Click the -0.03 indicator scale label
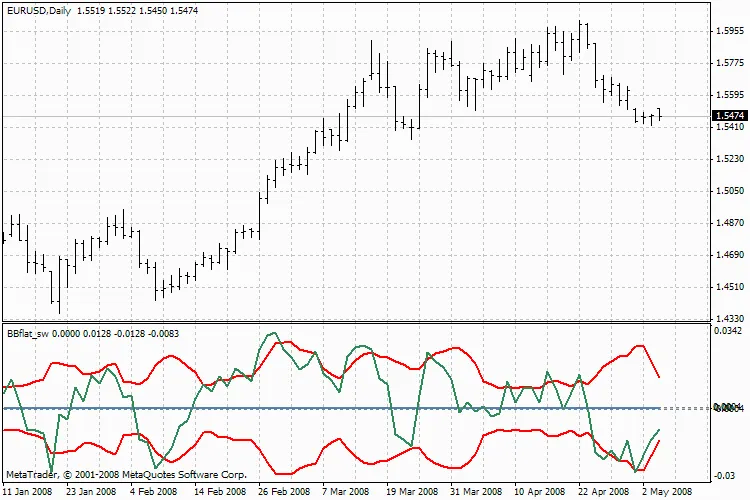 point(724,474)
